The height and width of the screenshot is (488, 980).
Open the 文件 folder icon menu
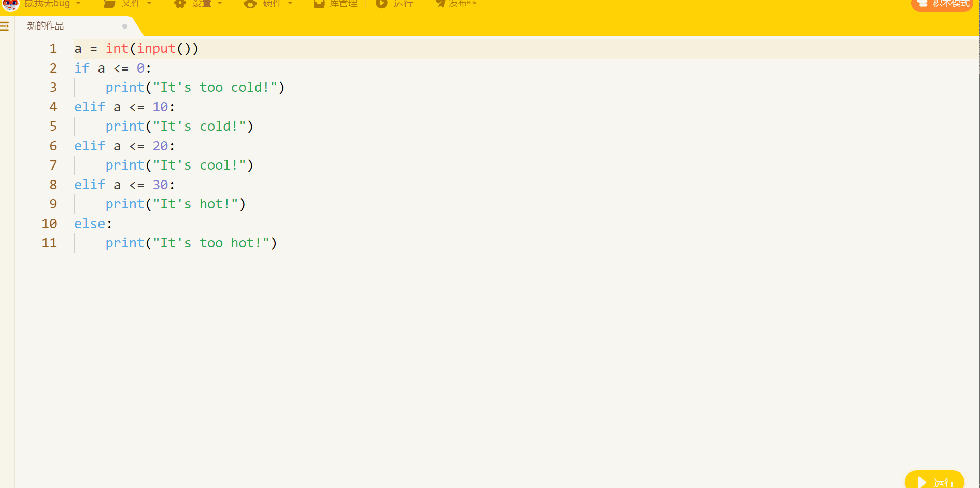109,4
